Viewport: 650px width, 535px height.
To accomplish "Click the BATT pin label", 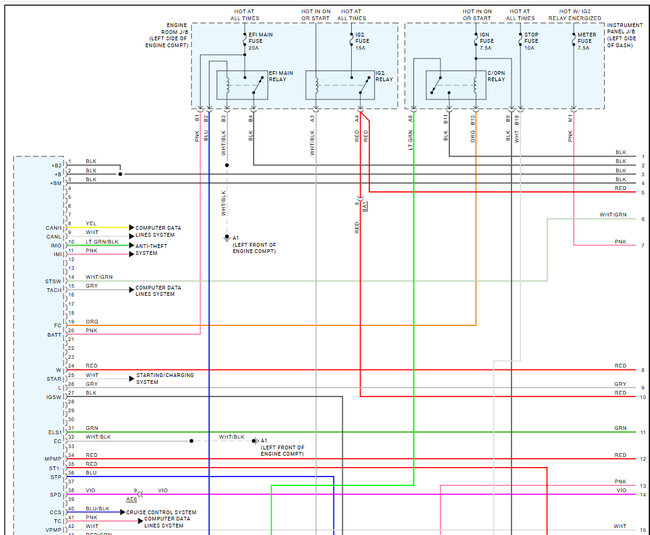I will [x=54, y=334].
